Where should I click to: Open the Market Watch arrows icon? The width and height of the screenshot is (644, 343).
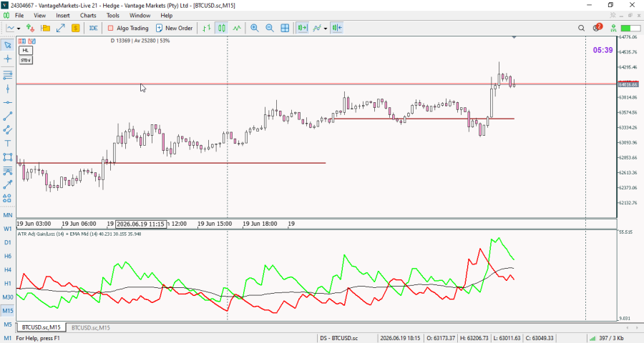coord(30,28)
